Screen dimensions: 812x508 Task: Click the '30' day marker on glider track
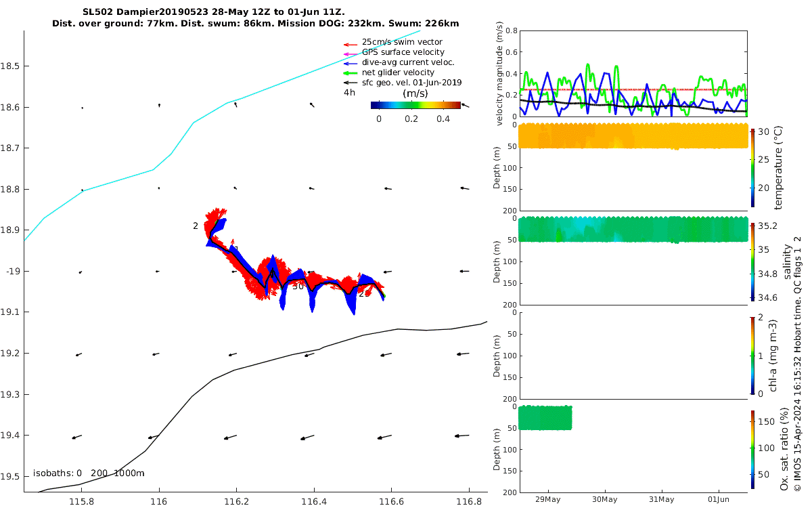298,287
